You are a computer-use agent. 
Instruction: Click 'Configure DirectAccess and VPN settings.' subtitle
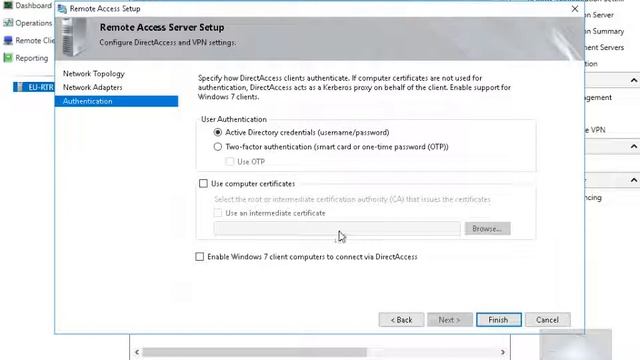click(x=167, y=42)
